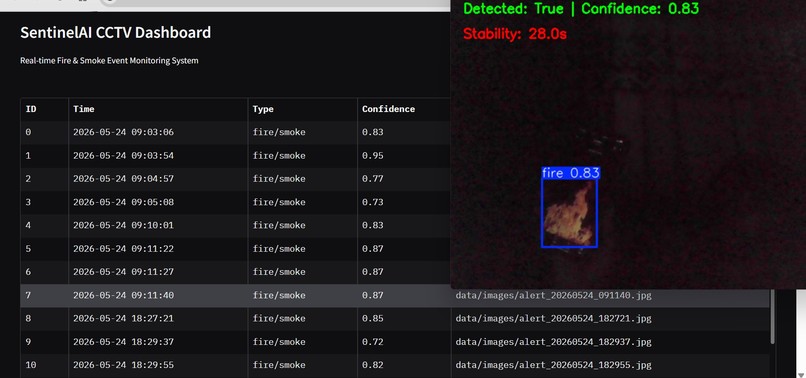Click image path alert_20260524_091140.jpg
806x378 pixels.
pyautogui.click(x=553, y=295)
